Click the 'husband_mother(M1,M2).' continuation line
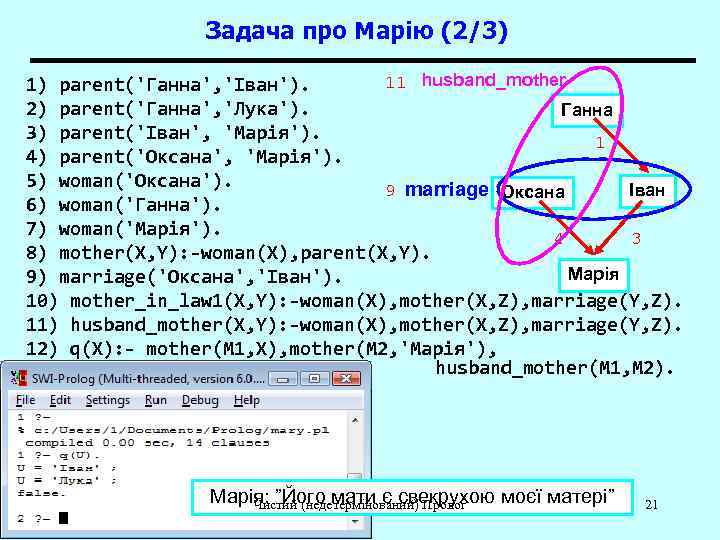Image resolution: width=720 pixels, height=540 pixels. click(555, 368)
